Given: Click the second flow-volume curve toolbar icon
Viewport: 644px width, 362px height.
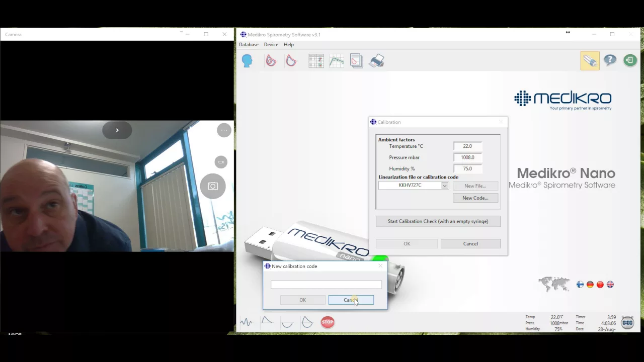Looking at the screenshot, I should [291, 61].
